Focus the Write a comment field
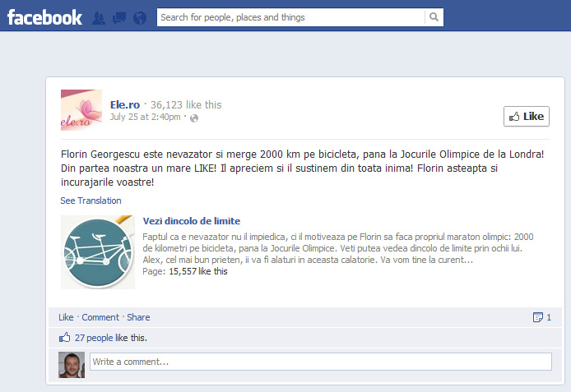 point(321,362)
